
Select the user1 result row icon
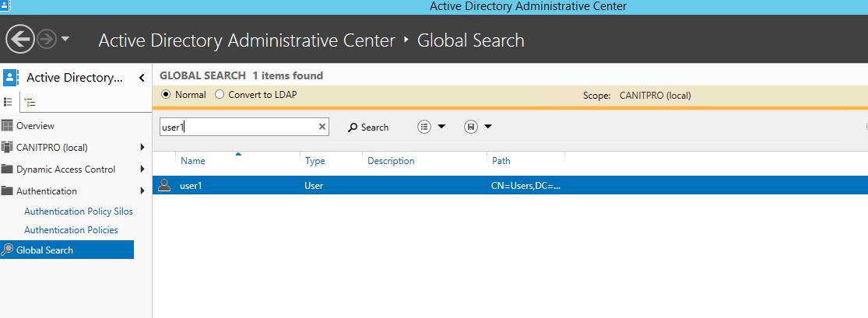click(163, 185)
